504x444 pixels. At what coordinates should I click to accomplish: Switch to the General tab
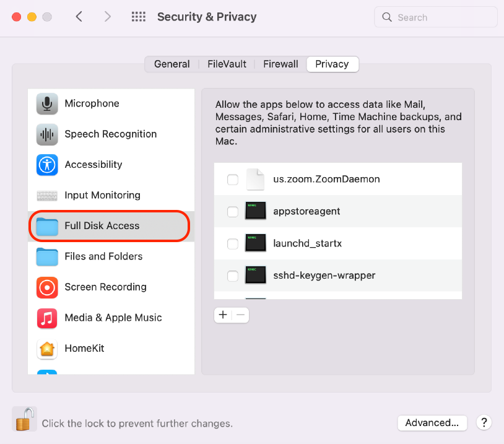(172, 64)
